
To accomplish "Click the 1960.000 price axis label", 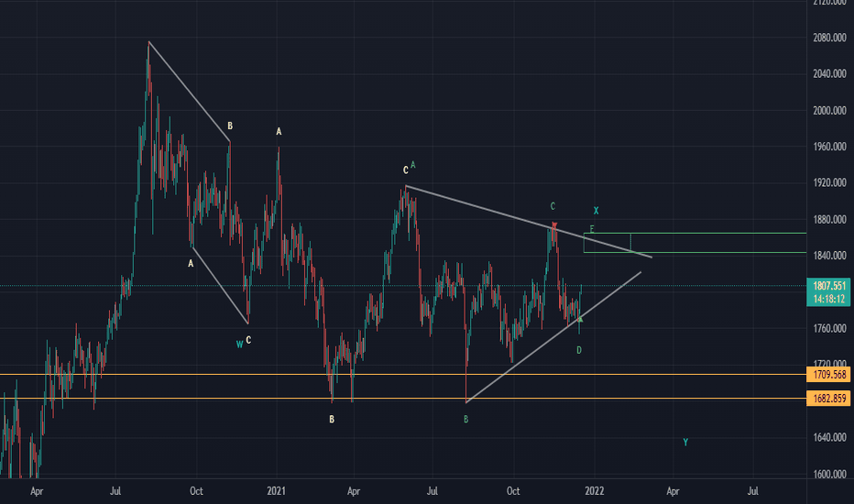I will (x=829, y=147).
